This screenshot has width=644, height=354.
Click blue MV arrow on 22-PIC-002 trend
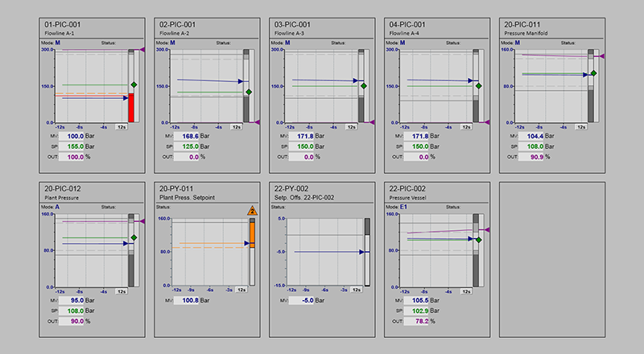click(471, 239)
